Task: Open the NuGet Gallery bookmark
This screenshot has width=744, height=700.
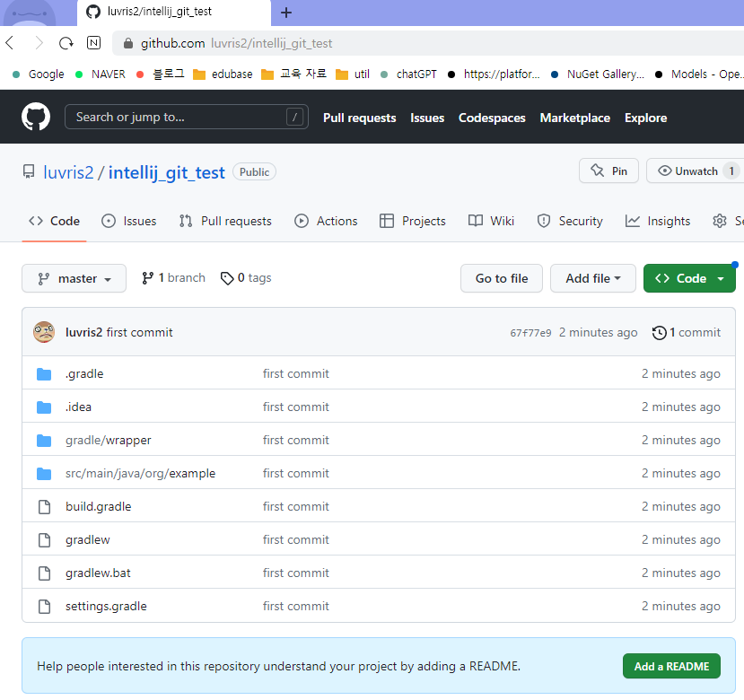Action: pos(598,74)
